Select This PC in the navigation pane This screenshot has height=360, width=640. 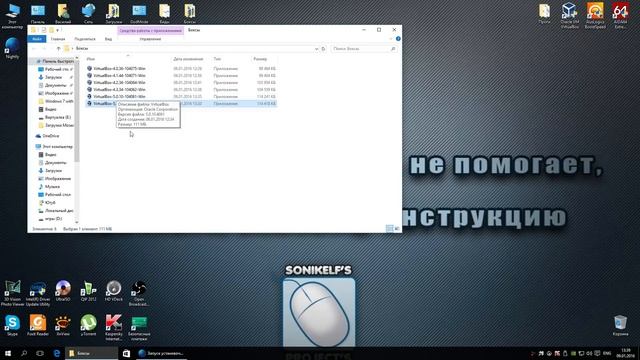point(54,147)
